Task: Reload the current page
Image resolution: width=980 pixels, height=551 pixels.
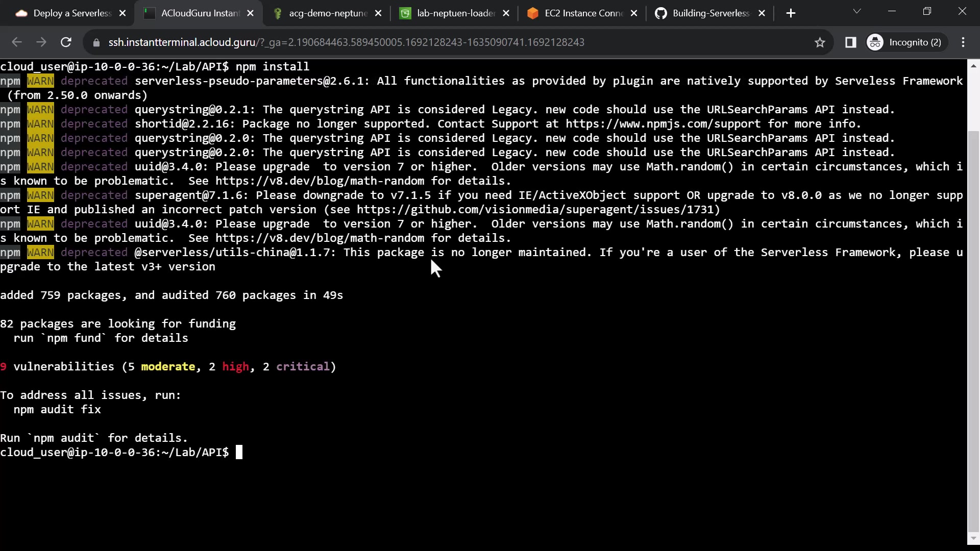Action: [x=66, y=42]
